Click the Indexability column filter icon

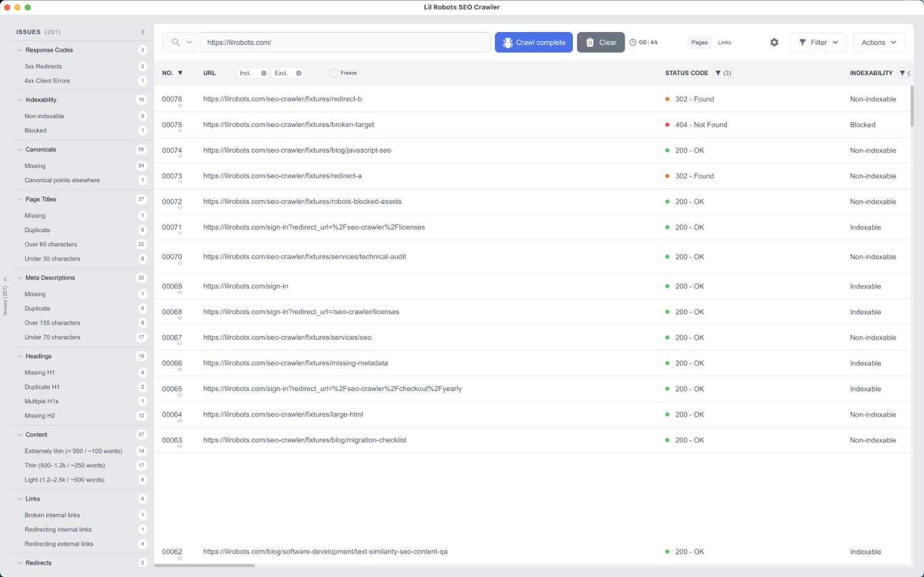[902, 73]
